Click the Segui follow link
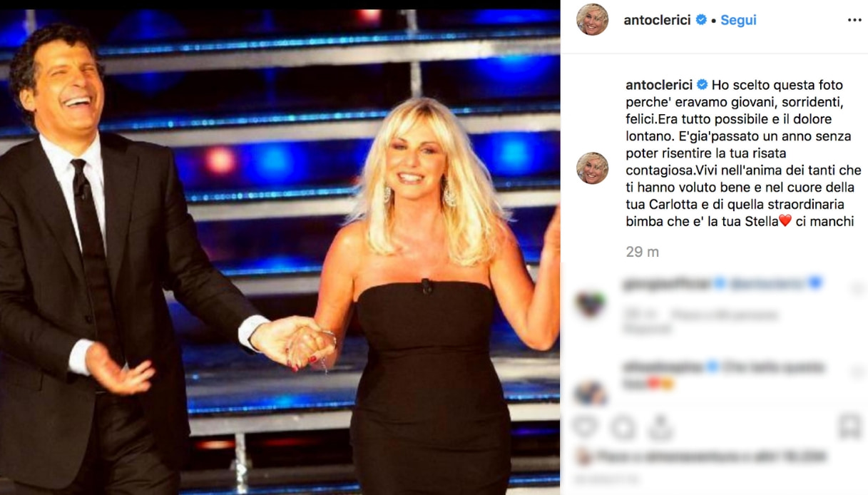The height and width of the screenshot is (495, 868). (738, 20)
